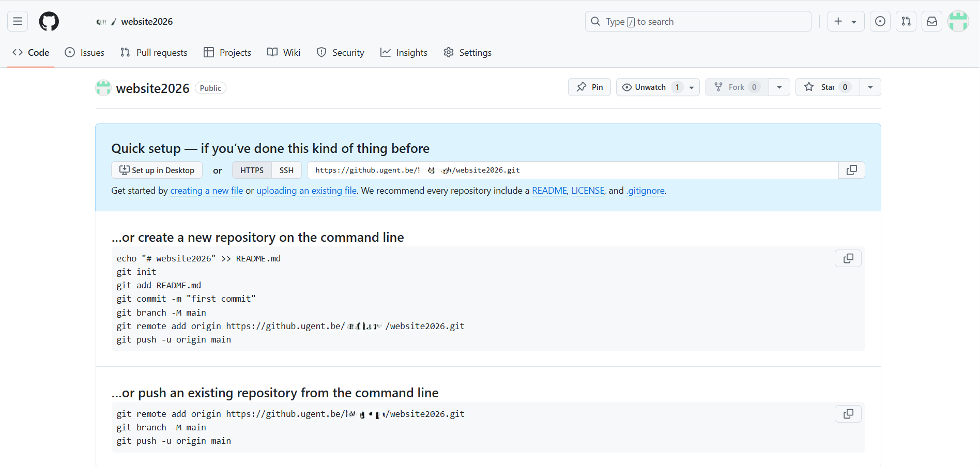Open the Unwatch dropdown arrow
The width and height of the screenshot is (980, 466).
692,87
